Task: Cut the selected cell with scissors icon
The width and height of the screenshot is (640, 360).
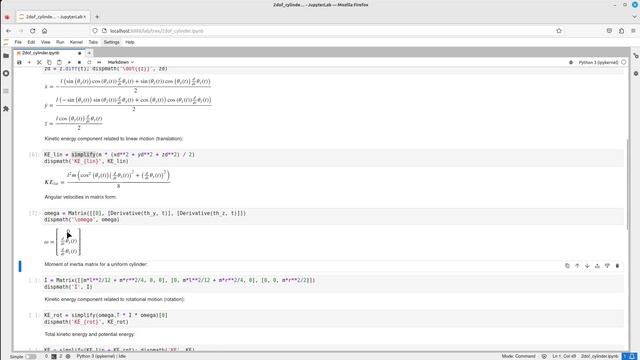Action: click(x=39, y=62)
